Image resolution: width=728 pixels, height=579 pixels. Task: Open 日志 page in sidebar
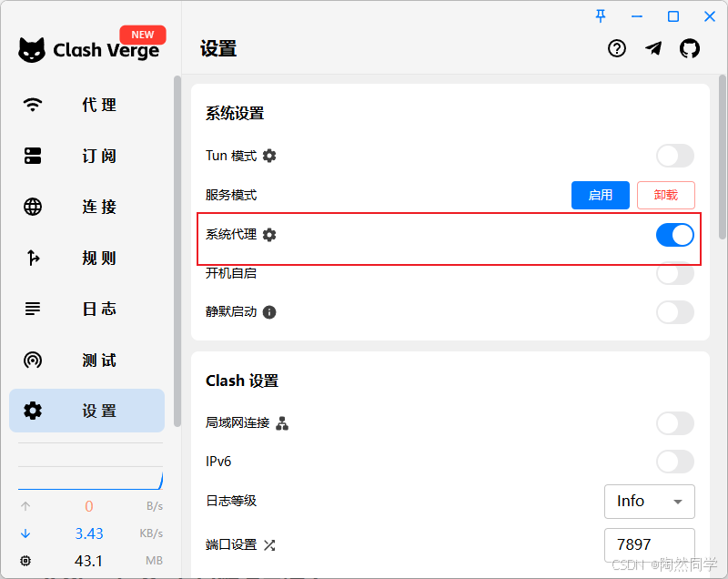pyautogui.click(x=86, y=309)
